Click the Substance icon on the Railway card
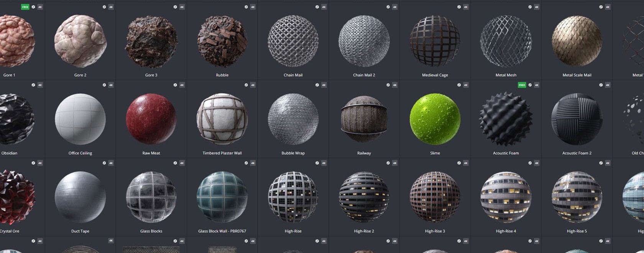 coord(388,85)
